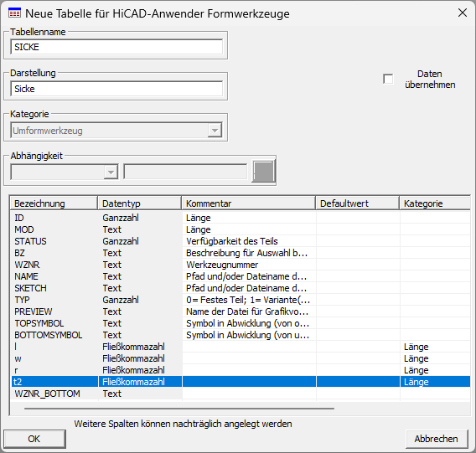This screenshot has width=476, height=453.
Task: Close the Neue Tabelle dialog window
Action: click(x=463, y=13)
